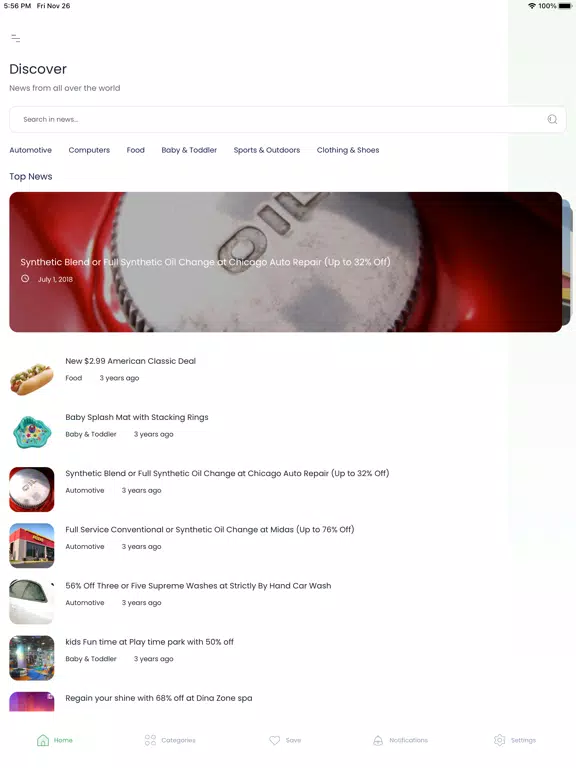This screenshot has width=576, height=768.
Task: Open Baby Splash Mat with Stacking Rings article
Action: (137, 417)
